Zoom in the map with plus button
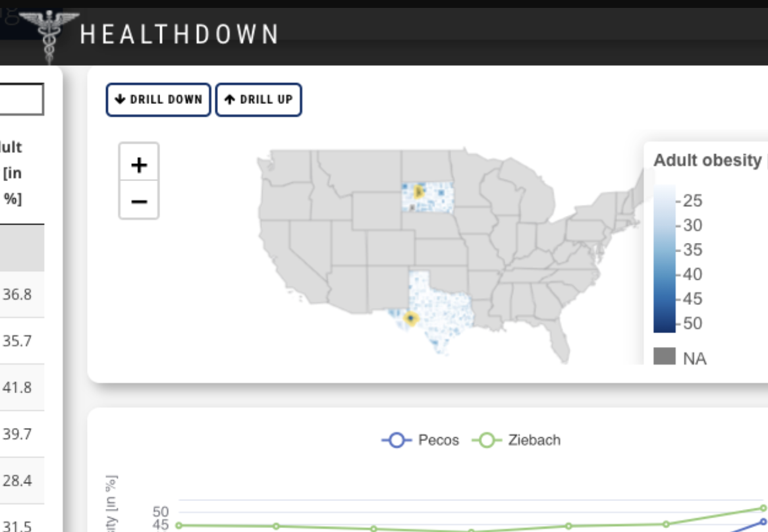 point(139,165)
